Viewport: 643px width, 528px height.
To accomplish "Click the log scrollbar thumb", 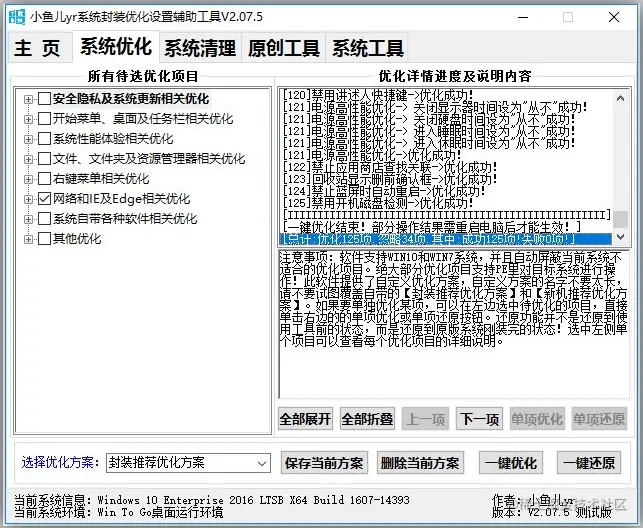I will tap(620, 219).
